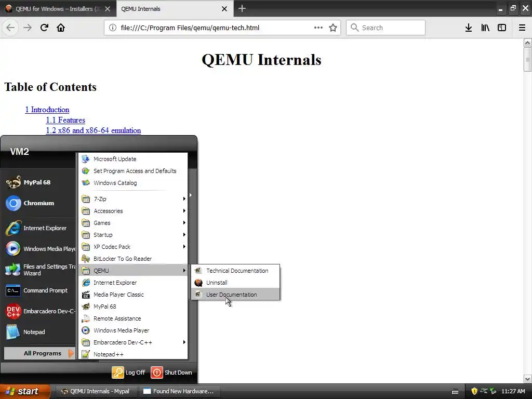Image resolution: width=532 pixels, height=399 pixels.
Task: Choose QEMU Uninstall entry
Action: [x=235, y=283]
